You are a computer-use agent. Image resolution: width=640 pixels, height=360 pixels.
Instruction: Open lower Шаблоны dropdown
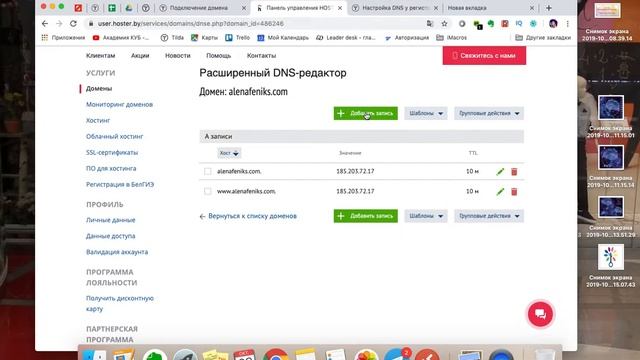click(x=426, y=216)
